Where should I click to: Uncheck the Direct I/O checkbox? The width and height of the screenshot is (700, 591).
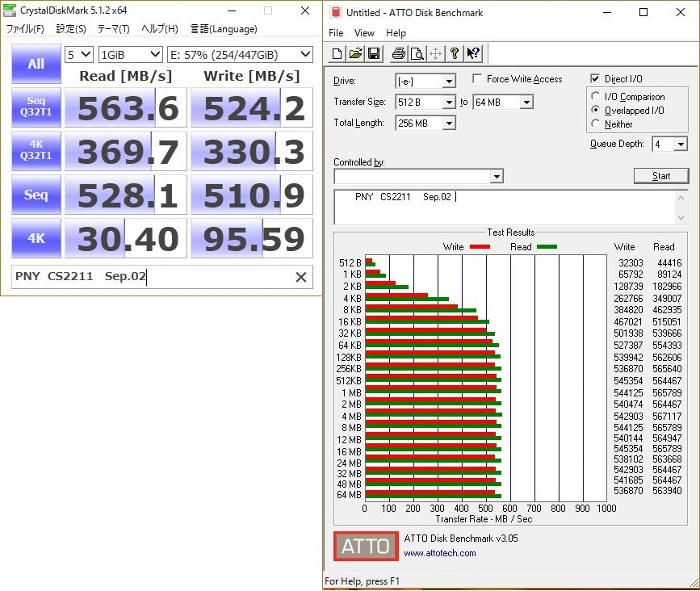coord(595,78)
